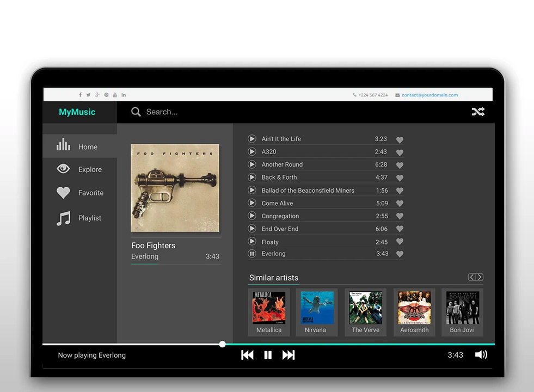534x392 pixels.
Task: Toggle the heart for End Over End
Action: [400, 229]
